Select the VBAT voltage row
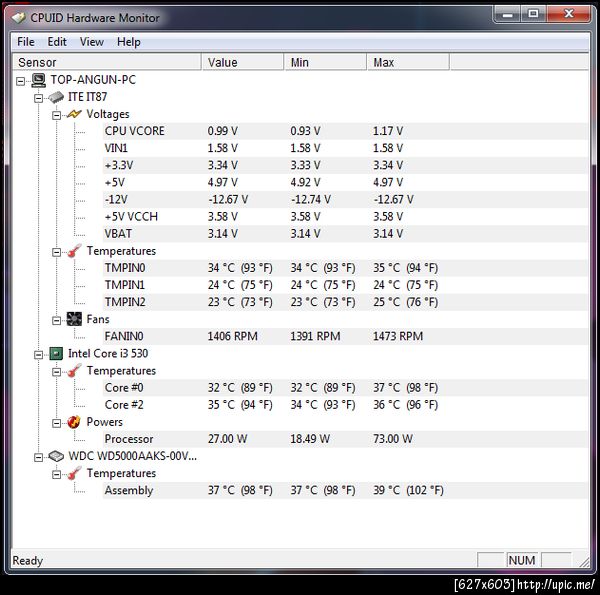Image resolution: width=600 pixels, height=595 pixels. tap(346, 234)
